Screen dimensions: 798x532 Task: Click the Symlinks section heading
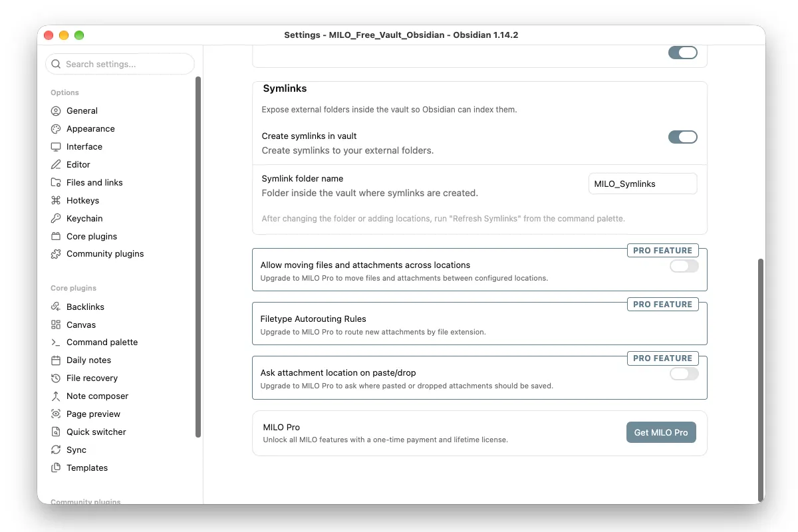tap(285, 88)
